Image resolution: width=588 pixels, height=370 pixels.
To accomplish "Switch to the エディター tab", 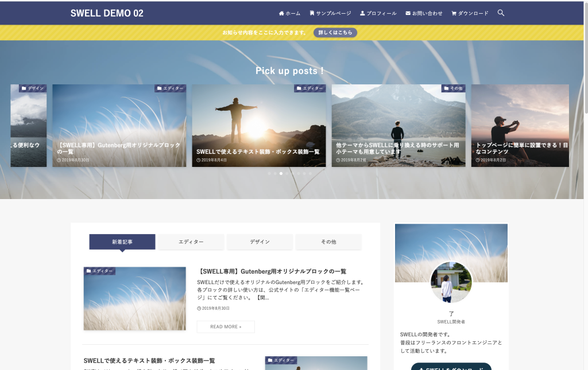I will point(191,242).
